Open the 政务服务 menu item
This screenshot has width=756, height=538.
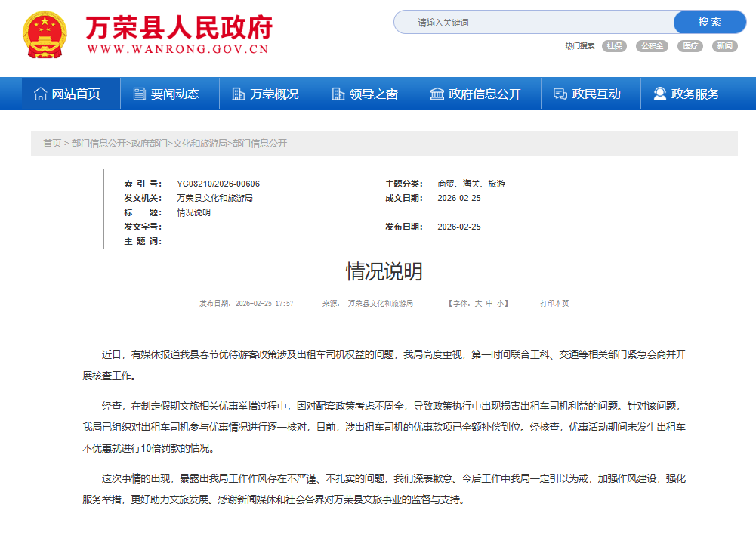(x=690, y=94)
